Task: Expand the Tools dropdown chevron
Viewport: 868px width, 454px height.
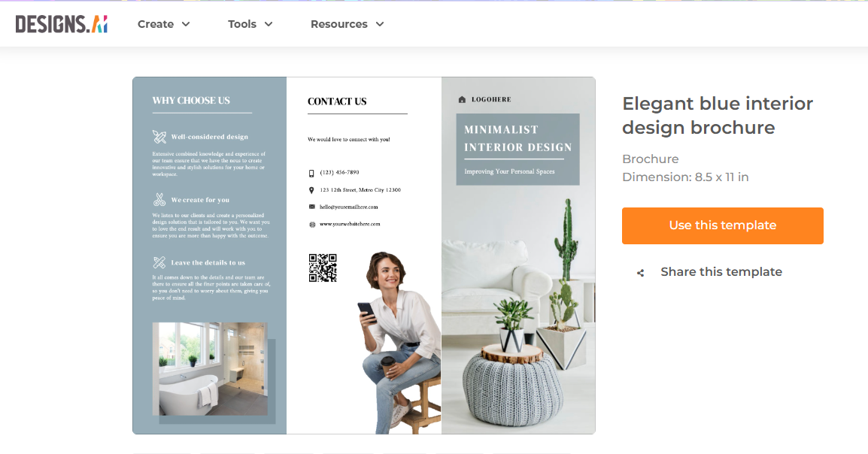Action: pos(270,23)
